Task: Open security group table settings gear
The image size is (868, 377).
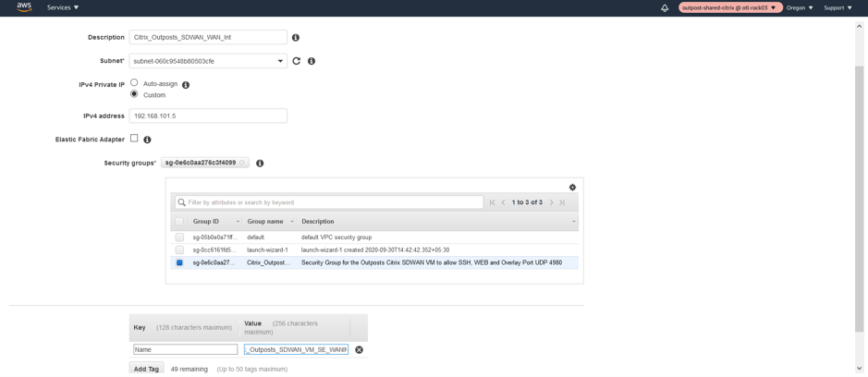Action: tap(572, 188)
